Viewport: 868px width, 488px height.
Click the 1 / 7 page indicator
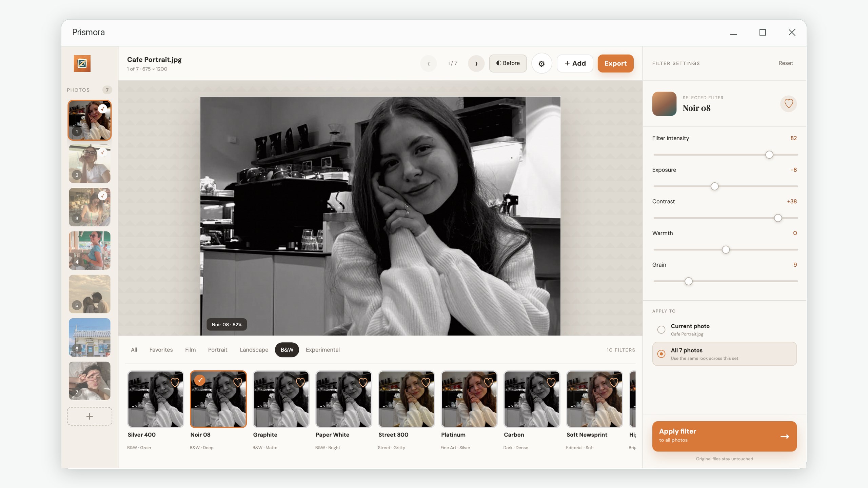(452, 63)
